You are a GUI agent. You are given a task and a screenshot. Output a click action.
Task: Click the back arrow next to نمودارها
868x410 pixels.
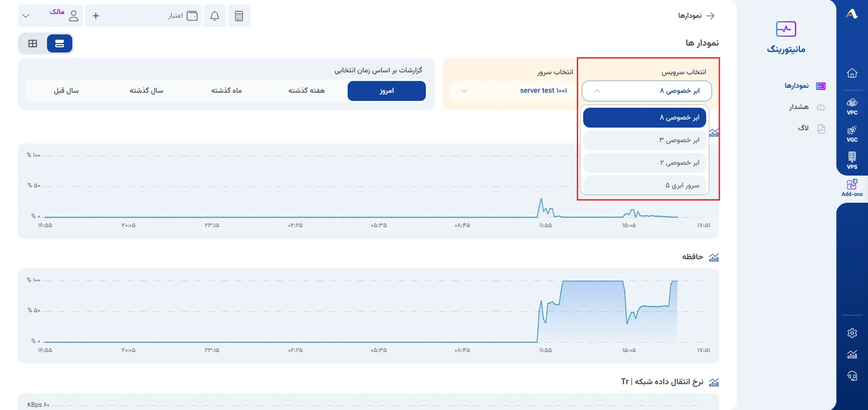click(x=711, y=16)
